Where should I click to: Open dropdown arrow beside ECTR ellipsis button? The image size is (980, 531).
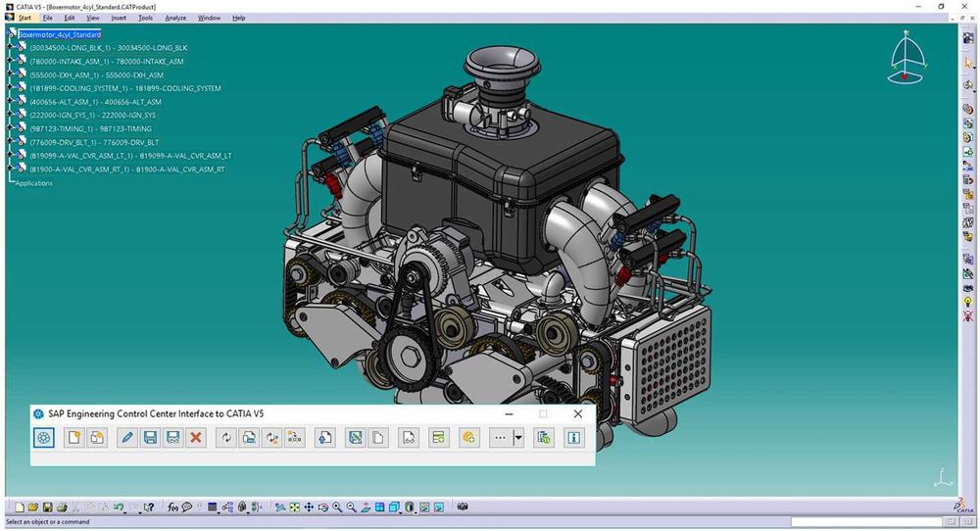coord(518,438)
